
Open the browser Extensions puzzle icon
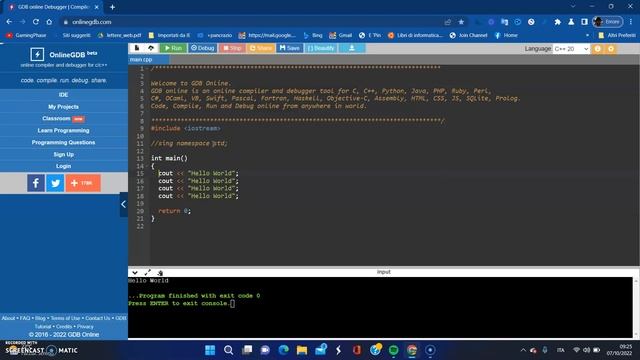pyautogui.click(x=558, y=22)
